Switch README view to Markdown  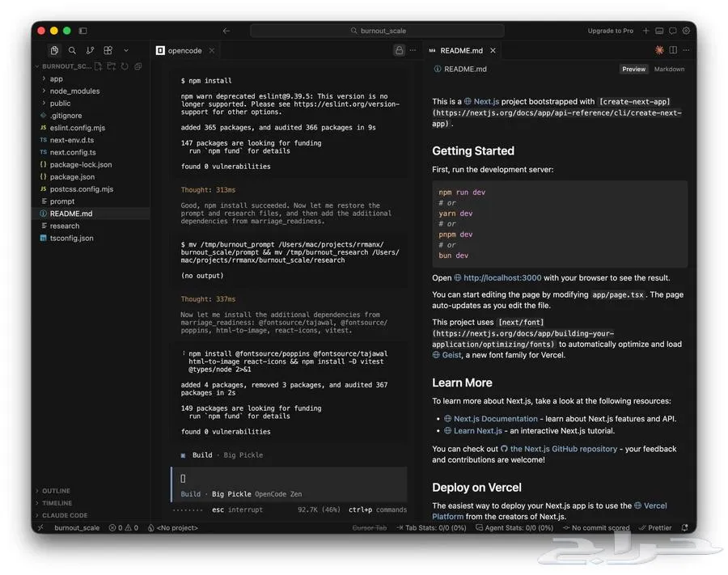pyautogui.click(x=669, y=70)
